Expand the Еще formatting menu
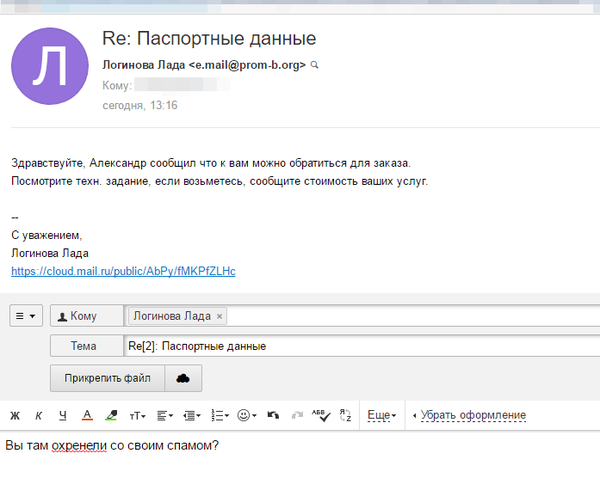The width and height of the screenshot is (600, 484). pos(382,415)
